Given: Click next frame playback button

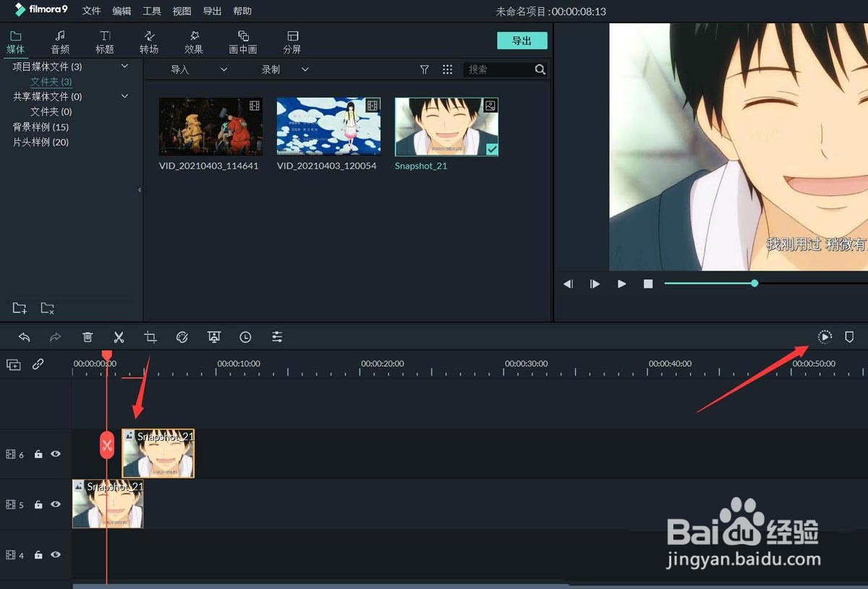Looking at the screenshot, I should point(595,284).
